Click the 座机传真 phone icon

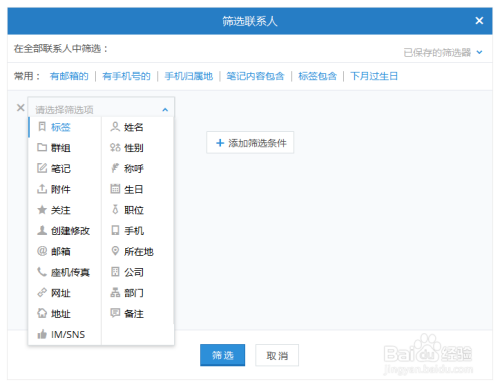pyautogui.click(x=42, y=272)
